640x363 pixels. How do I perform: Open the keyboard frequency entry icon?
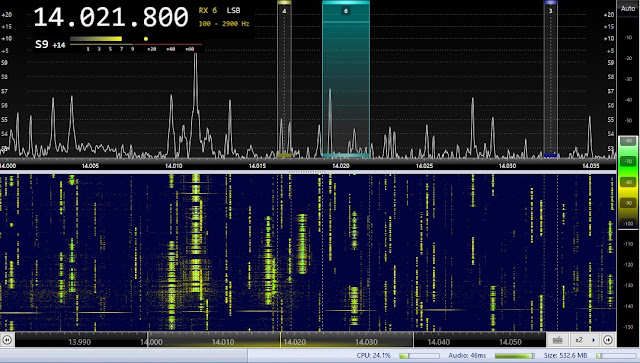(x=558, y=340)
